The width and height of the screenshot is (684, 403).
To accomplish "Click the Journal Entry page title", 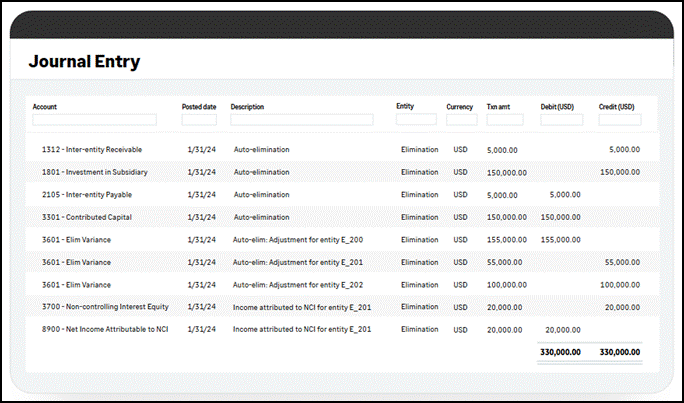I will 84,61.
